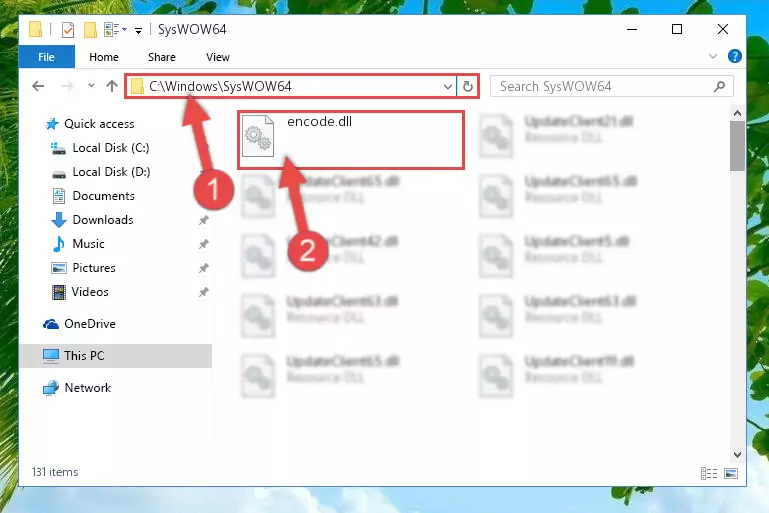This screenshot has height=513, width=769.
Task: Click the system folder icon in title bar
Action: (35, 29)
